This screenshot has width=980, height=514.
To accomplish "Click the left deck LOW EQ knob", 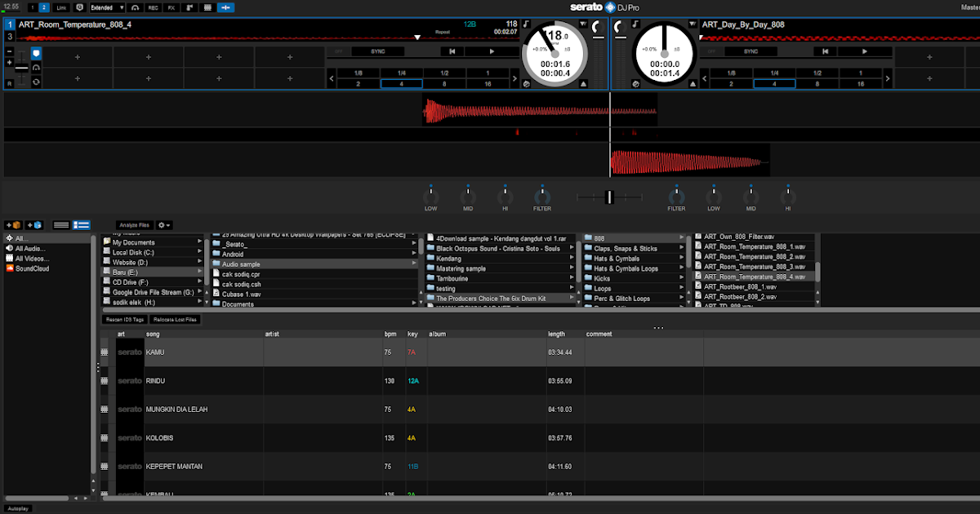I will (431, 197).
